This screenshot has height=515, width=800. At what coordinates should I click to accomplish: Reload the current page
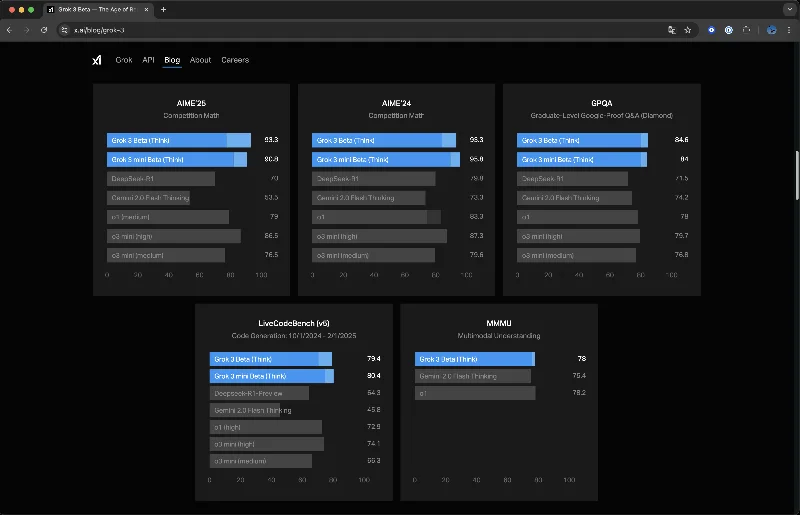coord(44,30)
